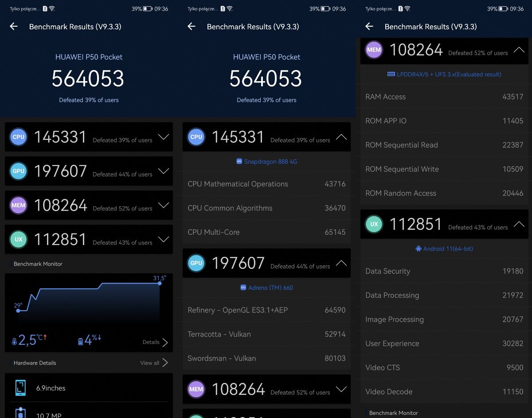
Task: Tap the MEM badge icon in the right screen
Action: pos(374,50)
